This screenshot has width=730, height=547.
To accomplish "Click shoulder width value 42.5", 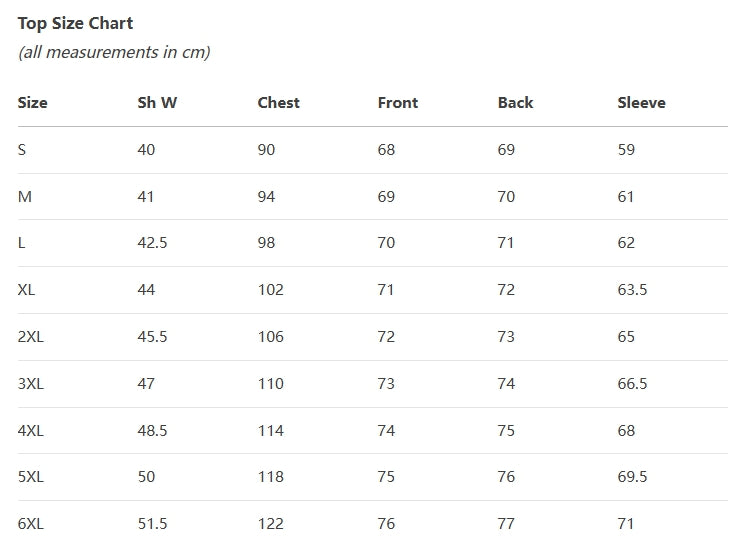I will pyautogui.click(x=152, y=243).
